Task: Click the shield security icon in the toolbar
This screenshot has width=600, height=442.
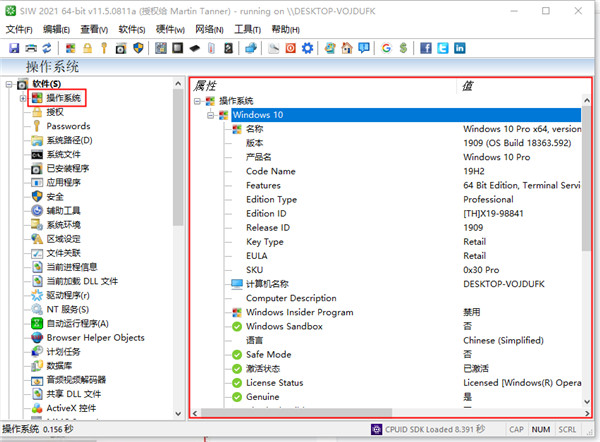Action: click(138, 48)
